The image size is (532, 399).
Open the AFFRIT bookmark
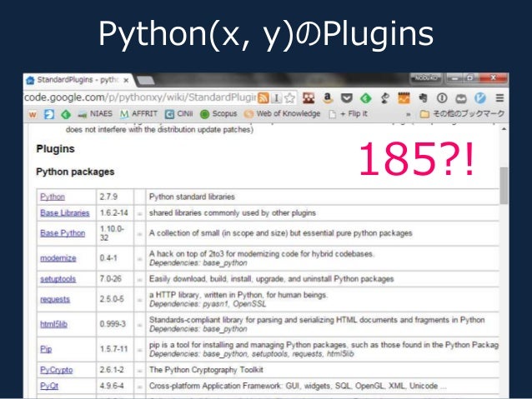click(138, 114)
